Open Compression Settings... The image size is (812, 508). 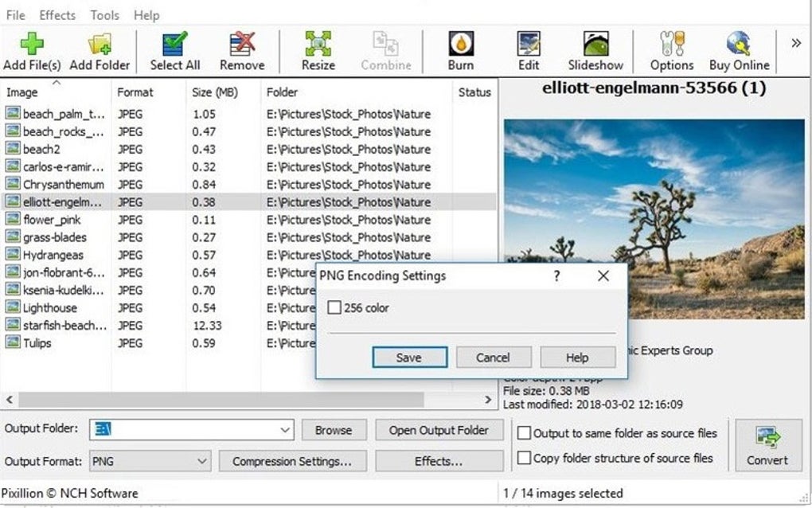point(292,461)
